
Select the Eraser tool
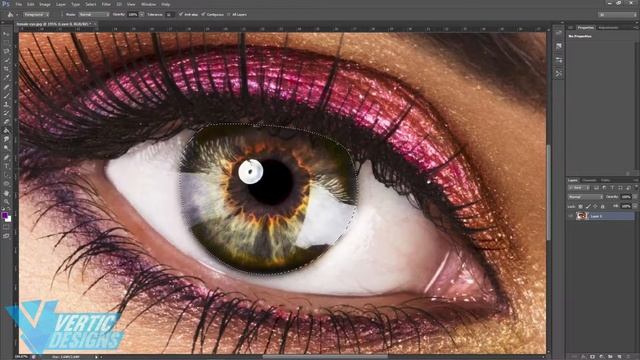tap(6, 122)
